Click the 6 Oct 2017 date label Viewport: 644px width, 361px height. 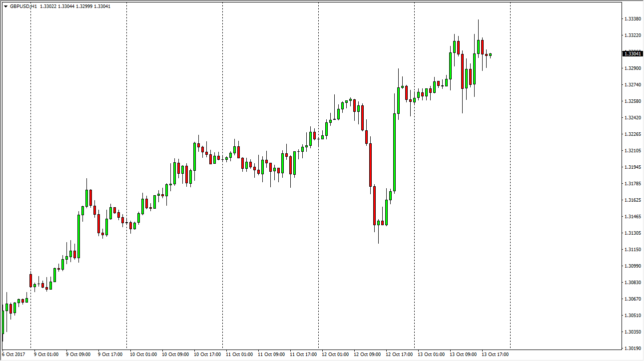tap(13, 355)
